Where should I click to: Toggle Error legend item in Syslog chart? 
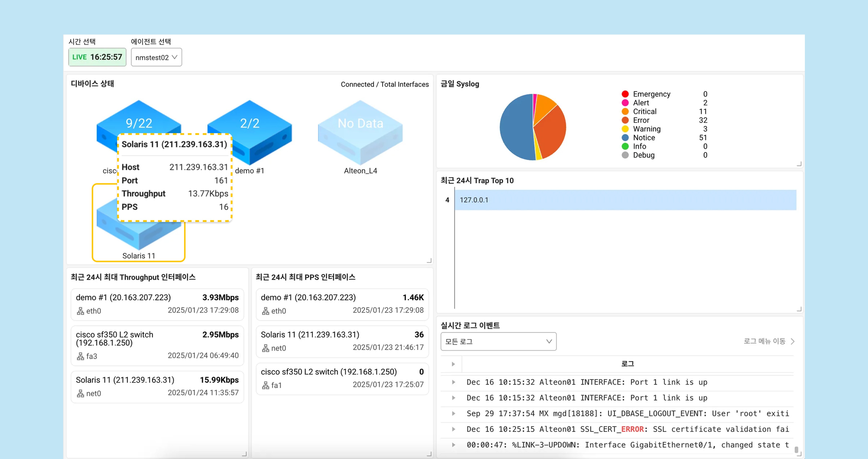click(641, 120)
